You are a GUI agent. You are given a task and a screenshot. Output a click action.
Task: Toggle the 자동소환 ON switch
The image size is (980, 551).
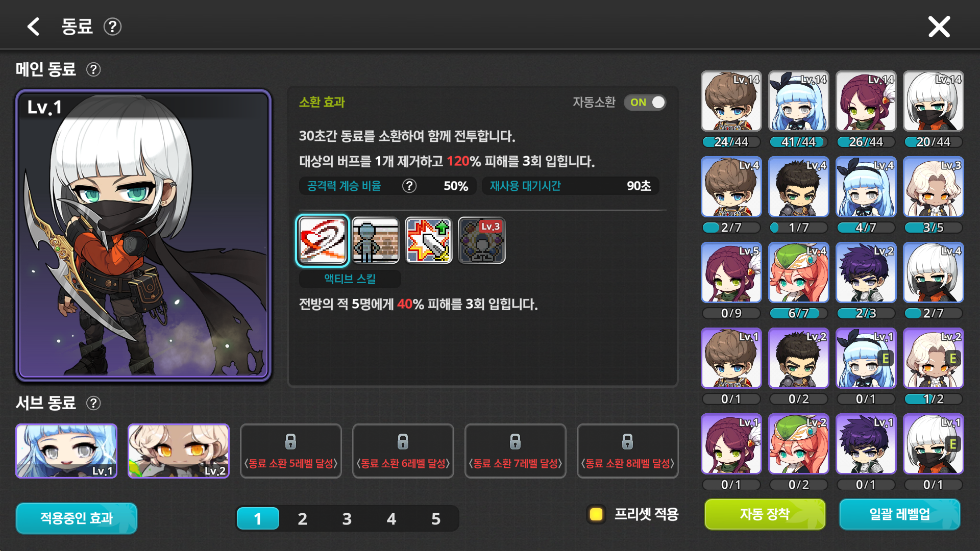coord(645,102)
